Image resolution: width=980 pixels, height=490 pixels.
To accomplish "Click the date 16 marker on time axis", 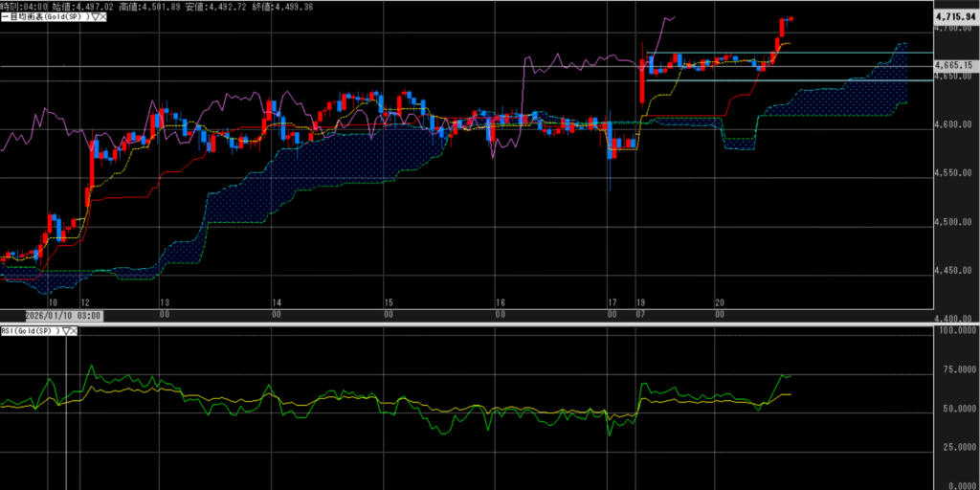I will tap(501, 301).
